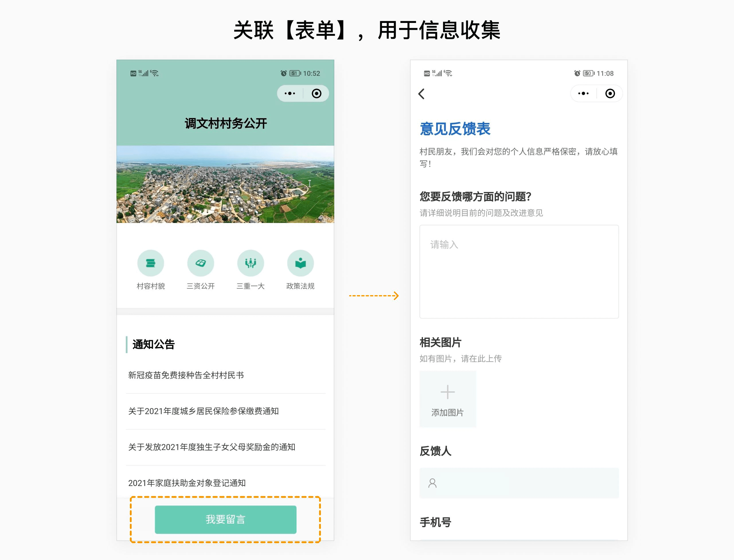Tap the 添加图片 label in upload tile
The height and width of the screenshot is (560, 734).
pyautogui.click(x=448, y=413)
